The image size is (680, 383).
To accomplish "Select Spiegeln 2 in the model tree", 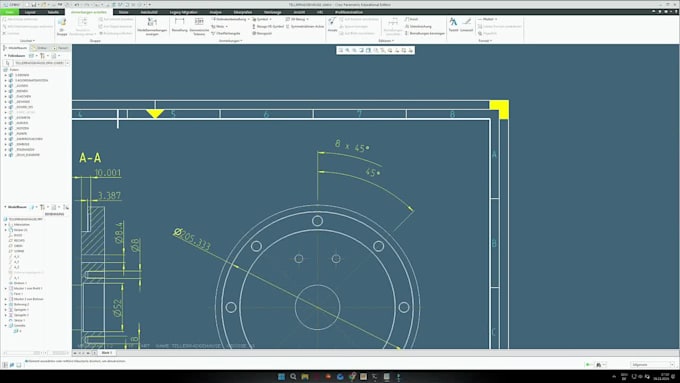I will click(x=21, y=315).
